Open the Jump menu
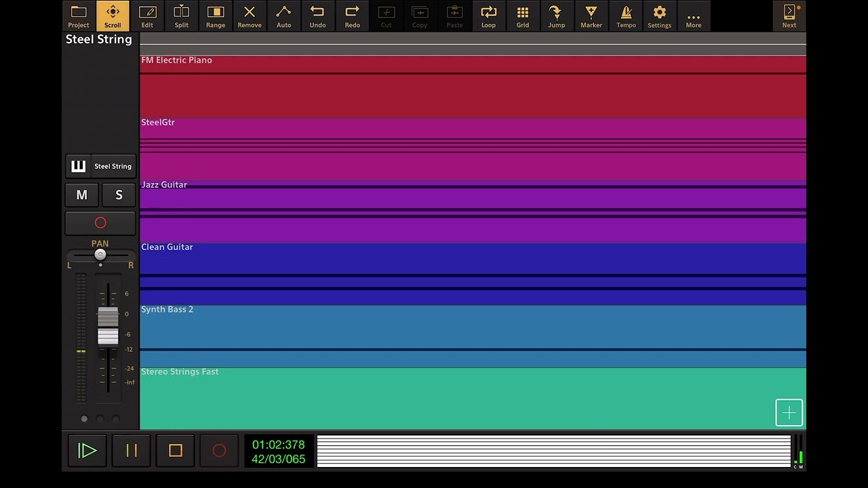 (557, 16)
